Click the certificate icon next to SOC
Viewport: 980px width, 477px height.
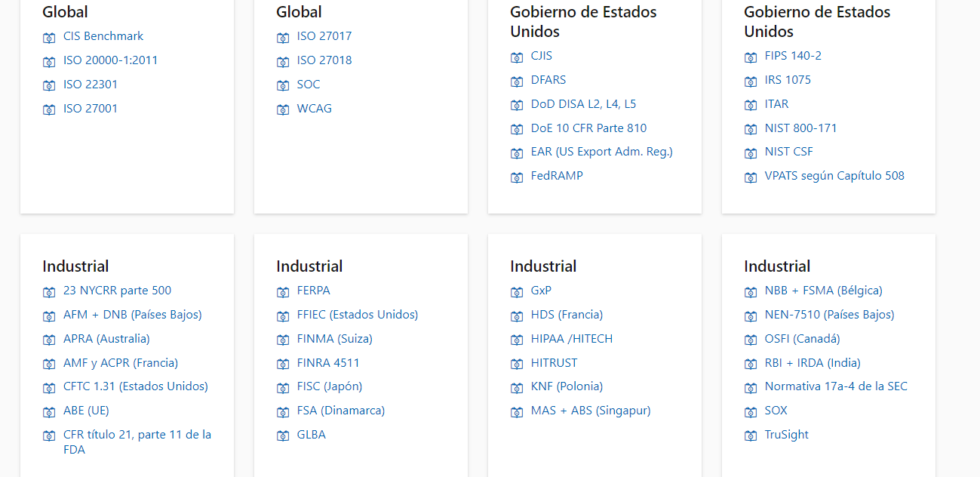(283, 86)
